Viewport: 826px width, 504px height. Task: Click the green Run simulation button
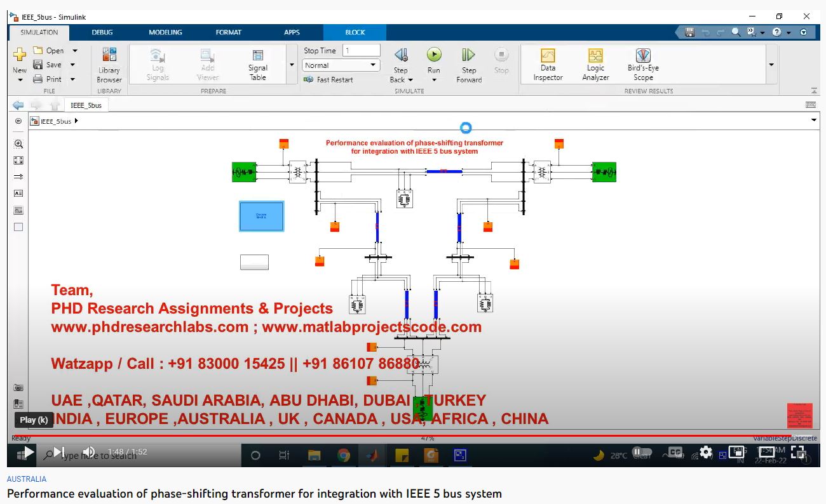[x=434, y=55]
